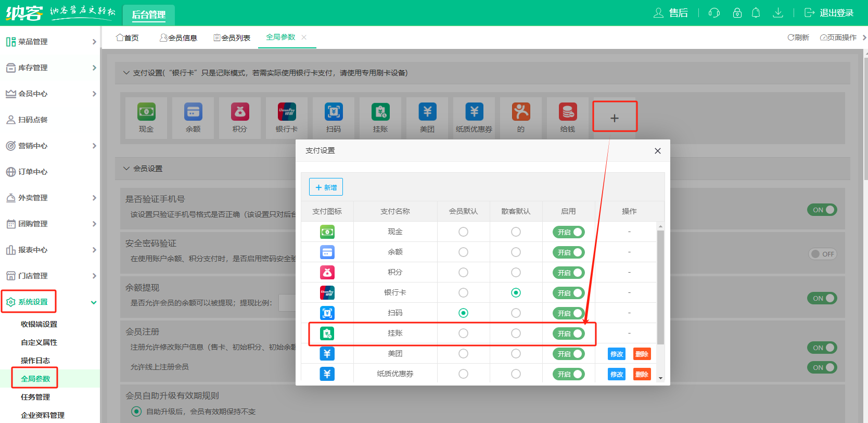Toggle the 现金 enable switch
Image resolution: width=868 pixels, height=423 pixels.
click(x=569, y=232)
